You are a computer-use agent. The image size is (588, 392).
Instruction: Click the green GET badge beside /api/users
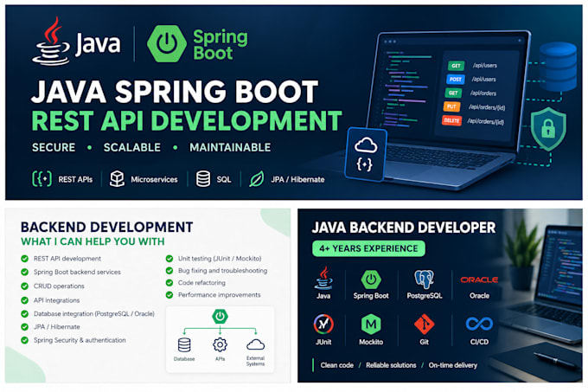coord(456,66)
